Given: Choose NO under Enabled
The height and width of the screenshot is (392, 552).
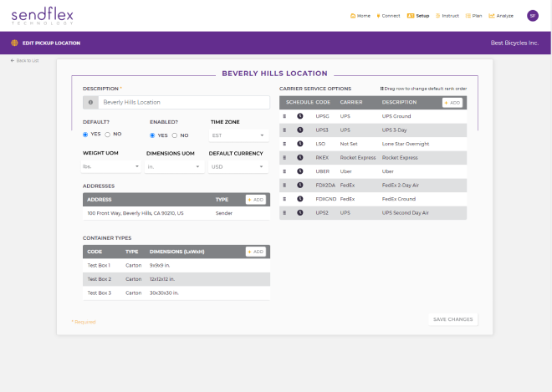Looking at the screenshot, I should pyautogui.click(x=175, y=135).
